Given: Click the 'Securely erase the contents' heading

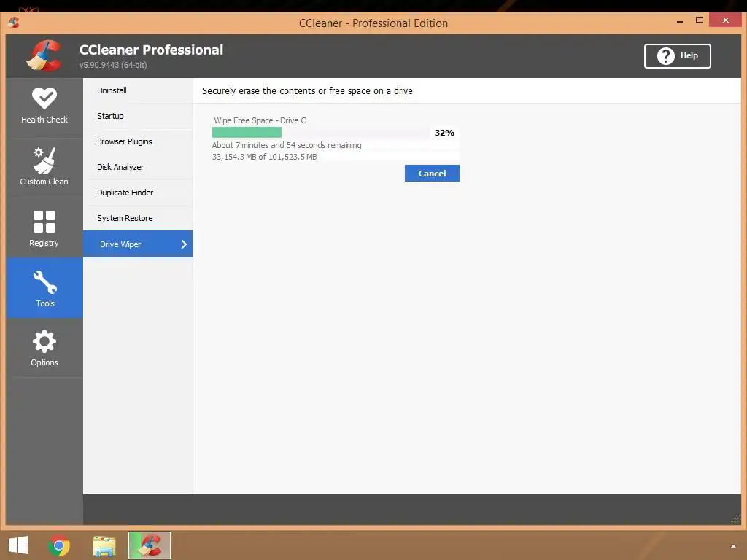Looking at the screenshot, I should click(x=307, y=91).
